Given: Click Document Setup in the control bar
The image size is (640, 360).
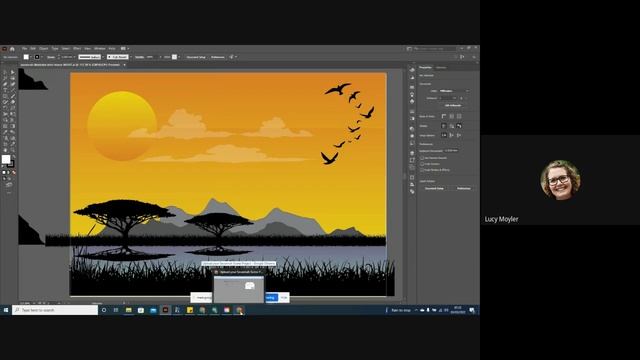Looking at the screenshot, I should click(196, 57).
